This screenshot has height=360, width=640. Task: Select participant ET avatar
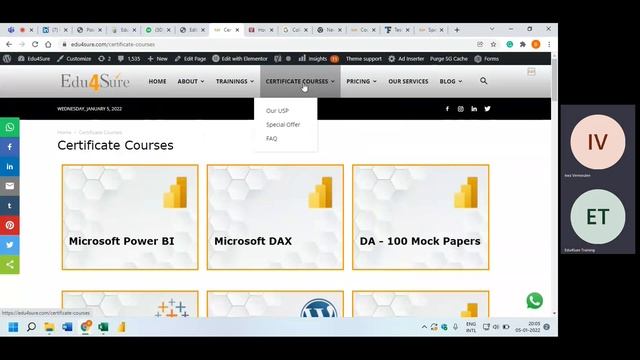tap(598, 217)
